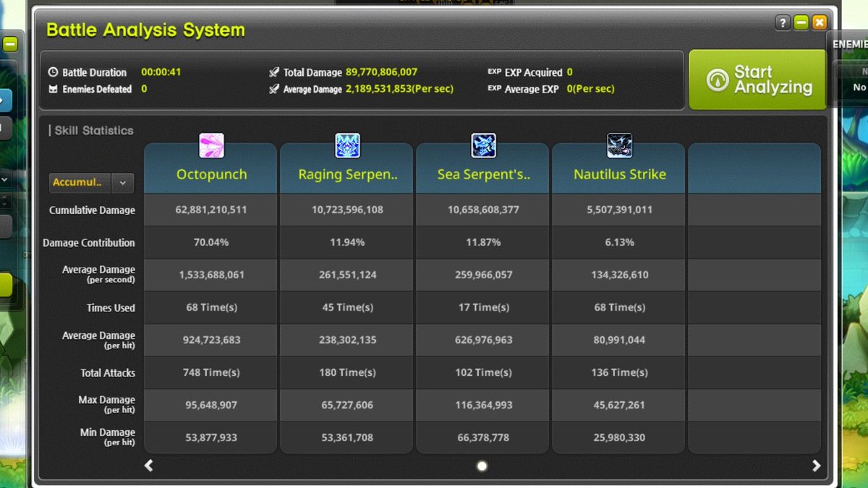Select the Raging Serpen.. column header
The width and height of the screenshot is (868, 488).
coord(346,168)
